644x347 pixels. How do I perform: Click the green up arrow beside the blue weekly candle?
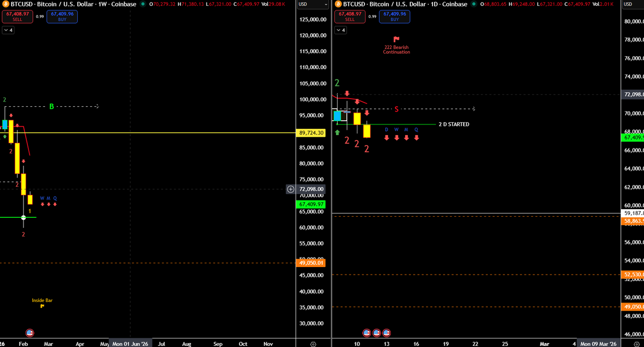point(4,137)
